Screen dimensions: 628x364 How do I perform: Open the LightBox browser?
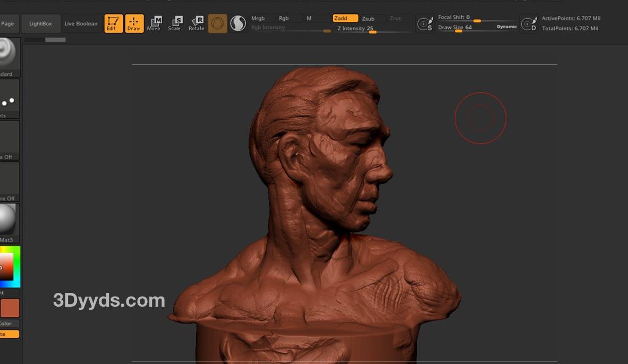[x=41, y=23]
